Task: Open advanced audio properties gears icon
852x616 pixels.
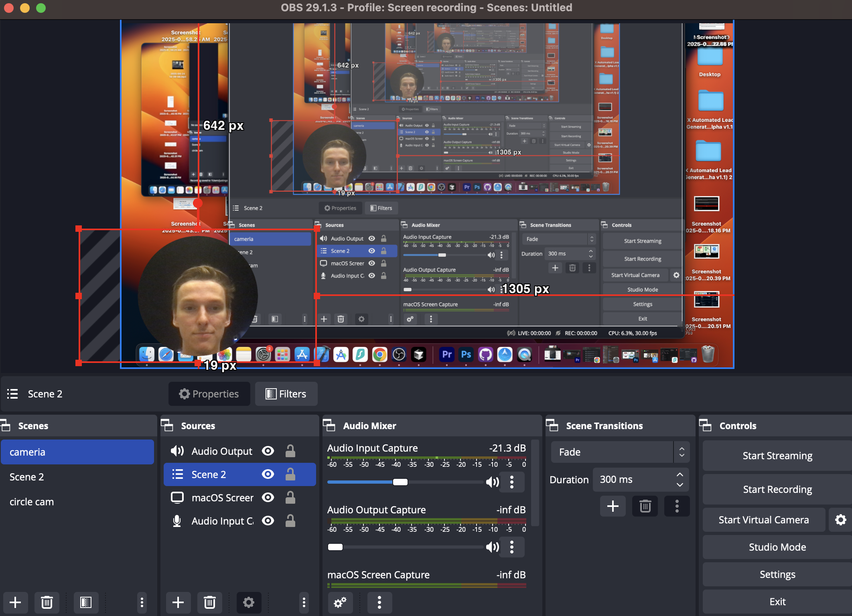Action: tap(340, 602)
